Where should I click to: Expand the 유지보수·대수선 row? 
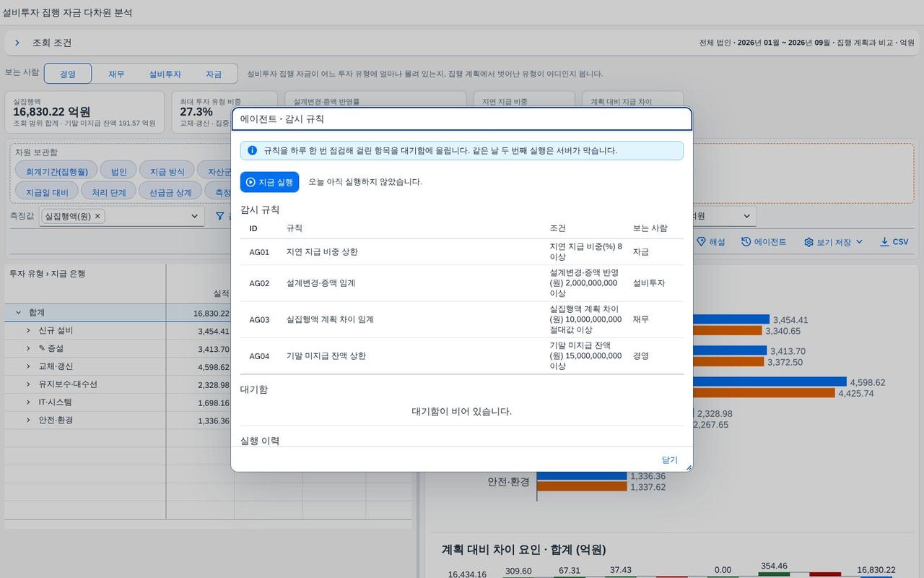point(28,384)
